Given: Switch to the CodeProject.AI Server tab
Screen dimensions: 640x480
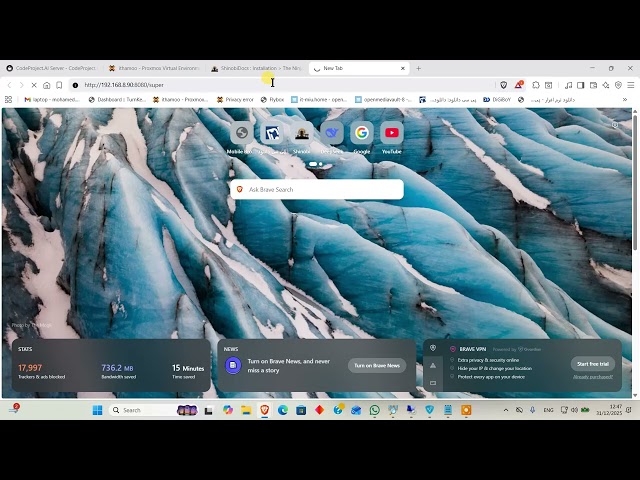Looking at the screenshot, I should pyautogui.click(x=51, y=68).
